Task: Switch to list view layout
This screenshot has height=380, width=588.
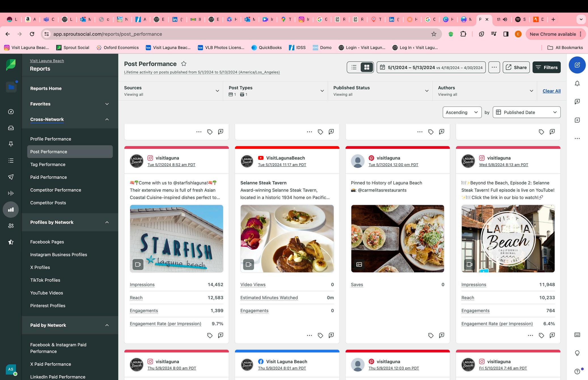Action: [354, 67]
